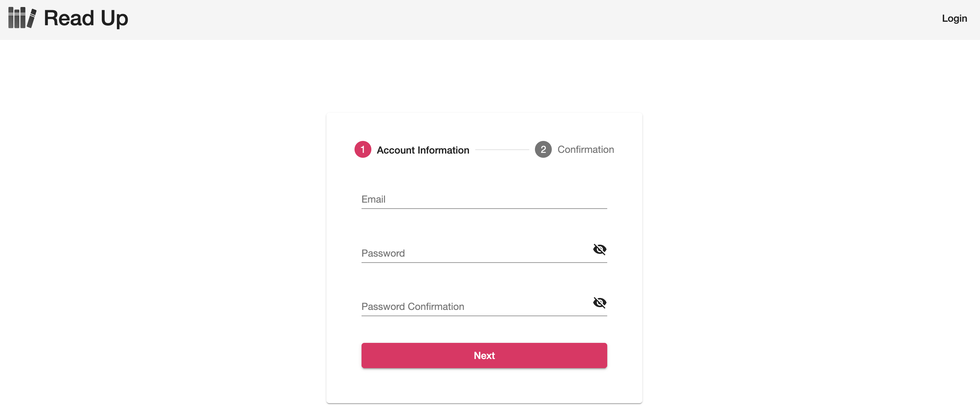
Task: Click the stepper connector line between steps
Action: tap(502, 150)
